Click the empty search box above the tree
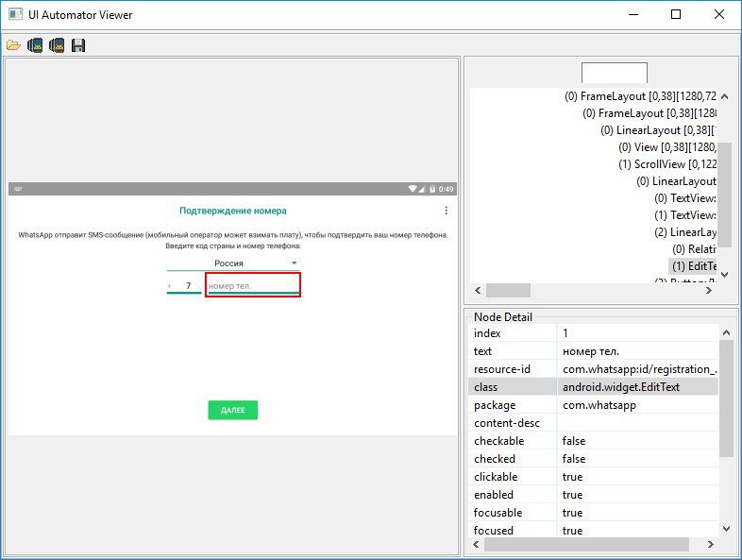Image resolution: width=742 pixels, height=560 pixels. click(x=615, y=73)
